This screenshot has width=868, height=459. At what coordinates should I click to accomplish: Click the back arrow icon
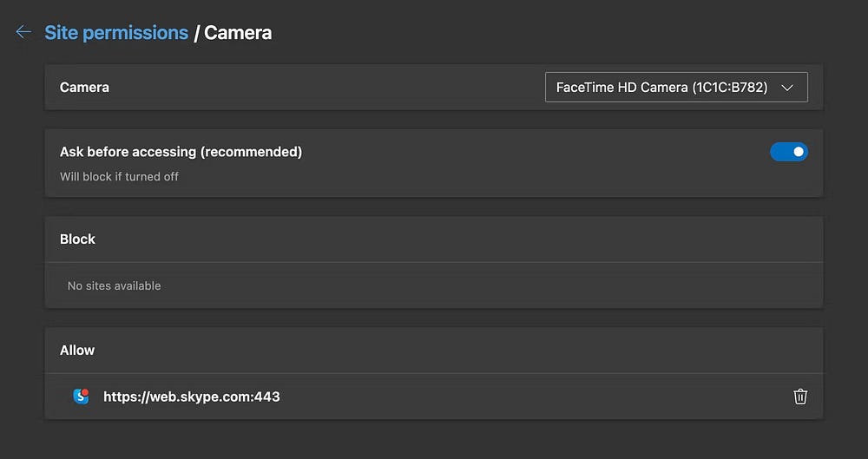pyautogui.click(x=23, y=33)
